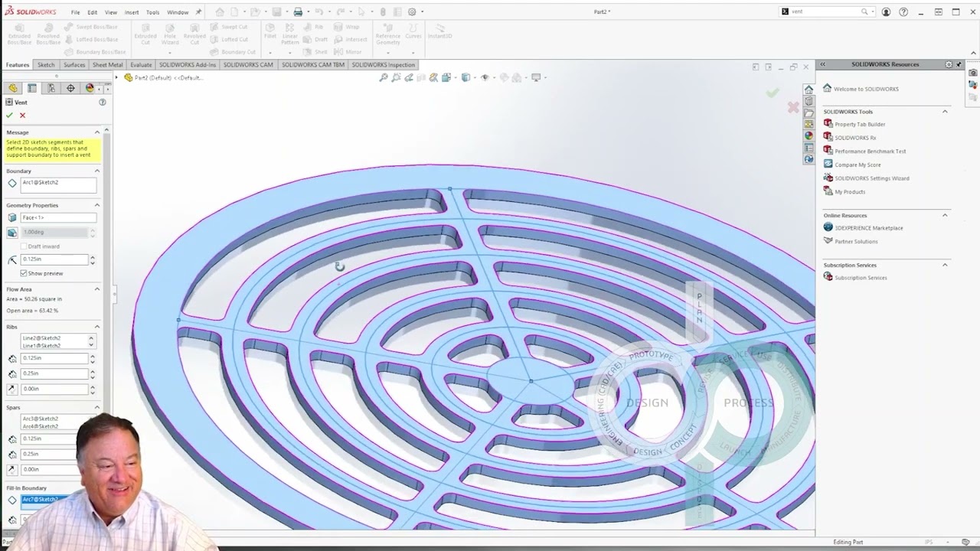Open View Settings monitor icon
This screenshot has width=980, height=551.
536,77
